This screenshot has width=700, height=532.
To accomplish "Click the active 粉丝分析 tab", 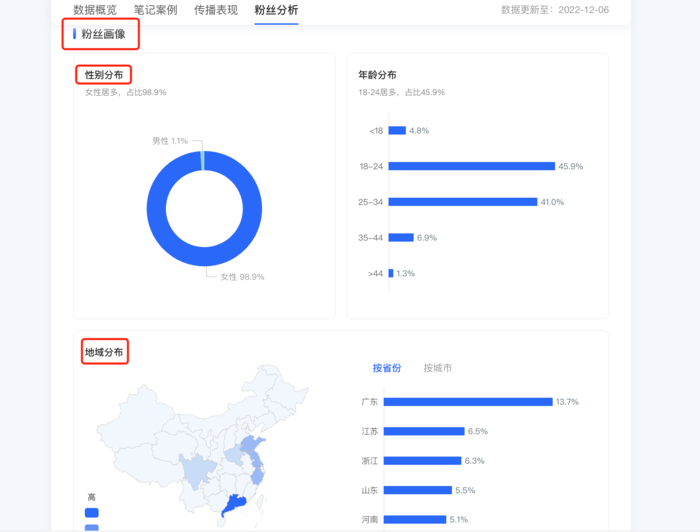I will click(276, 10).
